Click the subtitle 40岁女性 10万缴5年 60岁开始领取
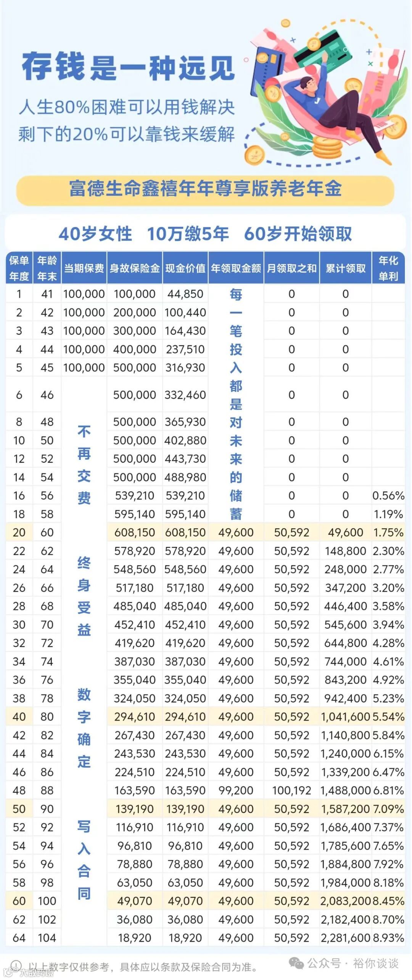The width and height of the screenshot is (412, 980). point(205,233)
